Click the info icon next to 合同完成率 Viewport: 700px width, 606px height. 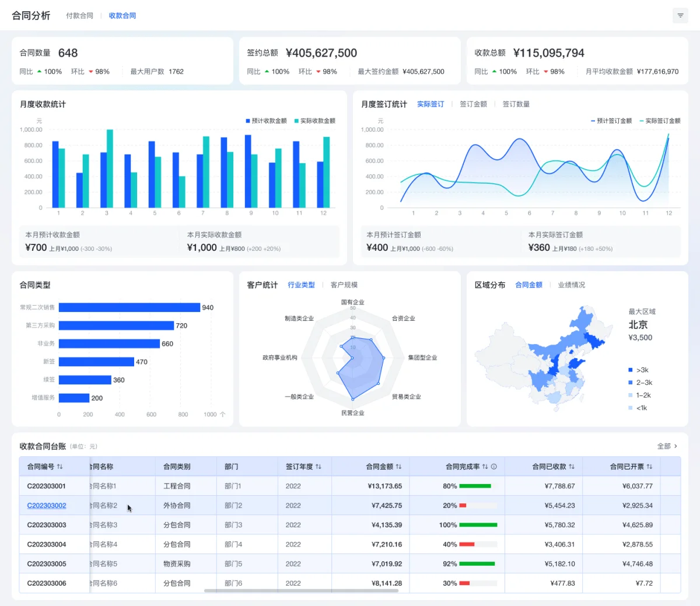494,467
